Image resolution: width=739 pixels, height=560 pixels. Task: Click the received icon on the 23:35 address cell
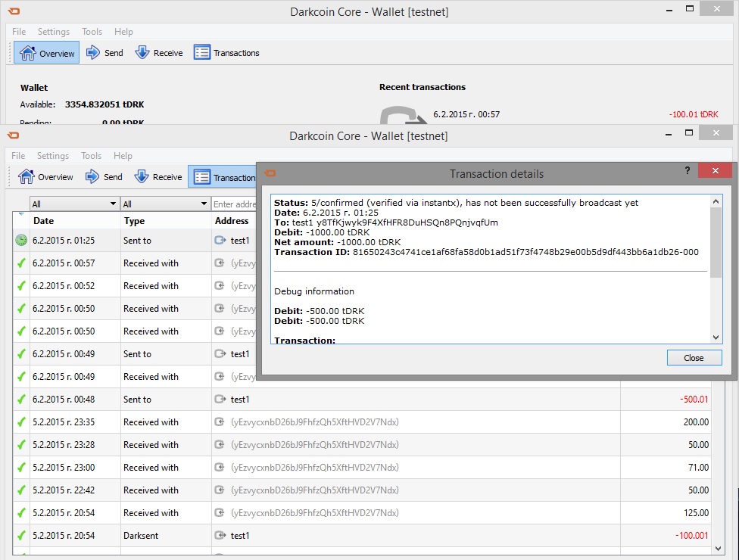220,422
